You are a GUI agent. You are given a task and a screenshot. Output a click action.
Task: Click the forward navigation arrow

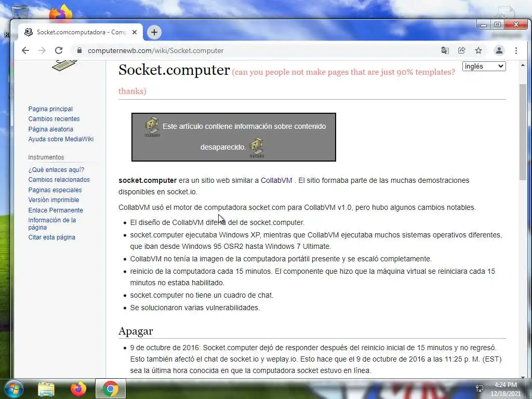click(42, 50)
